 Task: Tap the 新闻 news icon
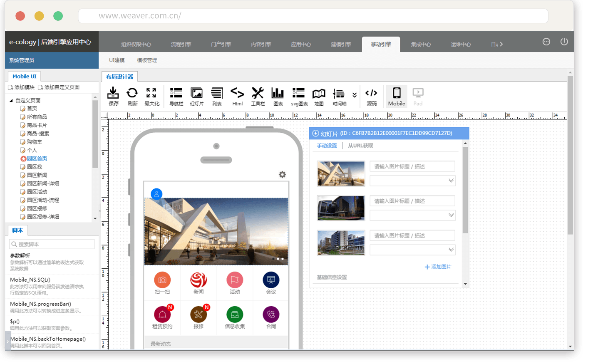[x=198, y=280]
